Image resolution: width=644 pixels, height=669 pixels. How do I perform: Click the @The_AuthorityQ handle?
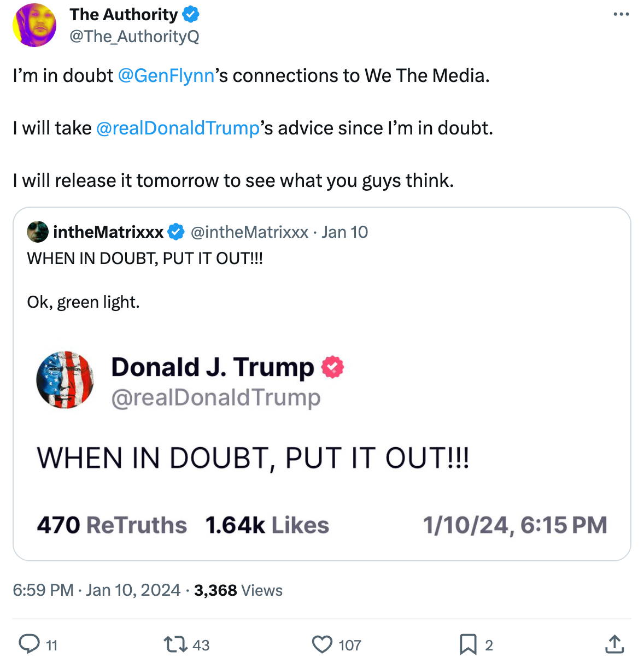(134, 36)
